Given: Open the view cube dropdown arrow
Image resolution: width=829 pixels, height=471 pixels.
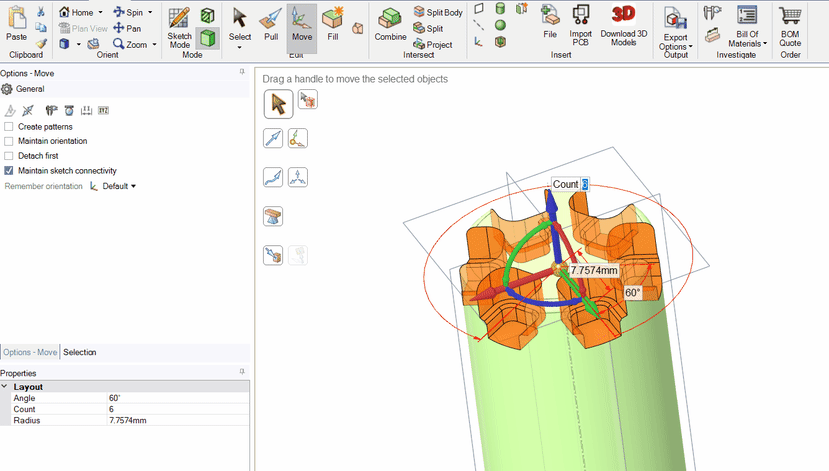Looking at the screenshot, I should tap(79, 44).
